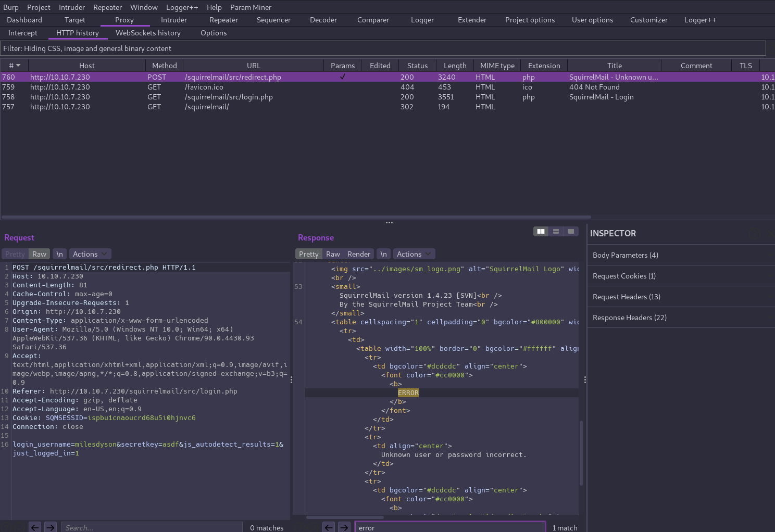Sort by Status column header

coord(417,66)
